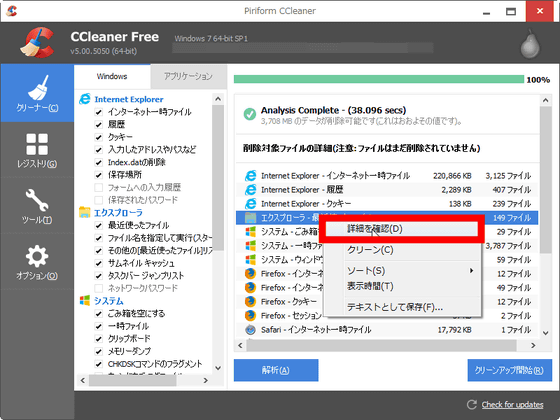Select the 220,866 KB size cell
Image resolution: width=560 pixels, height=420 pixels.
point(452,176)
